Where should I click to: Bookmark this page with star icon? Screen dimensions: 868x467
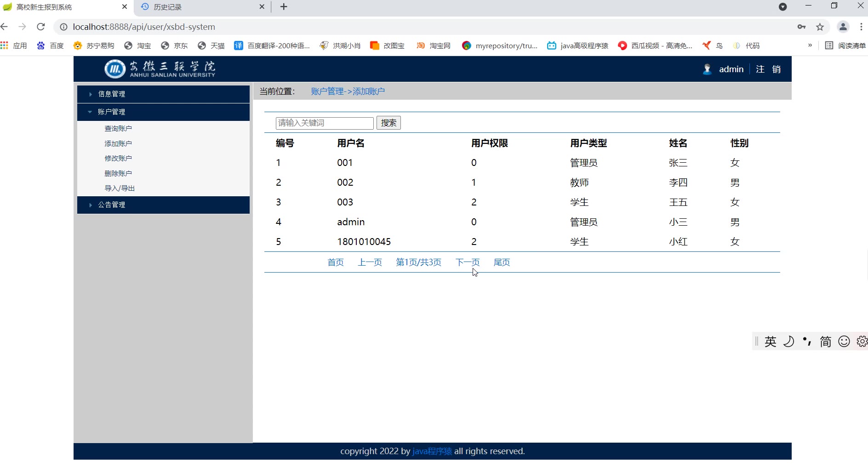(x=820, y=27)
